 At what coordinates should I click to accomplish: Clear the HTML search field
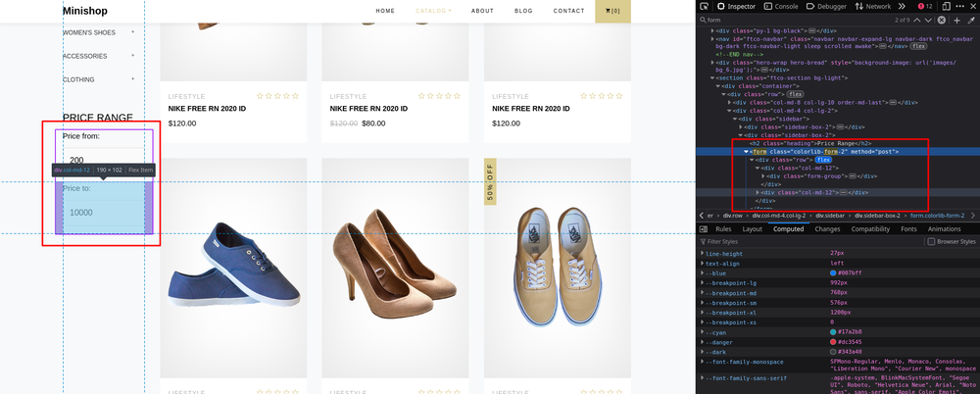941,20
